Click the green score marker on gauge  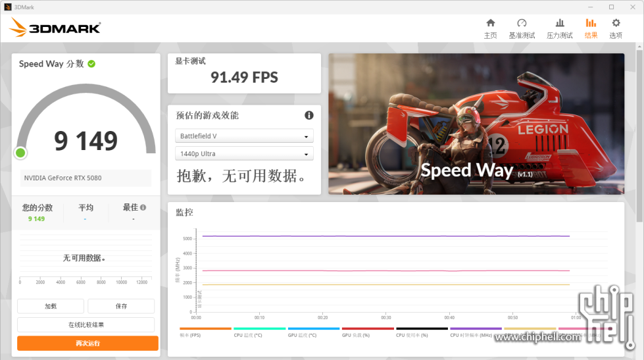[x=20, y=153]
